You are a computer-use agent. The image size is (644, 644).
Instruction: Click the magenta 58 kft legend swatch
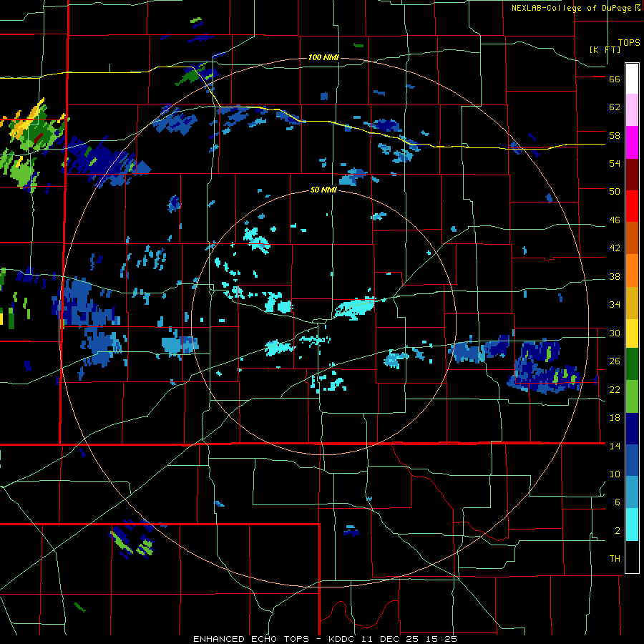click(x=632, y=142)
